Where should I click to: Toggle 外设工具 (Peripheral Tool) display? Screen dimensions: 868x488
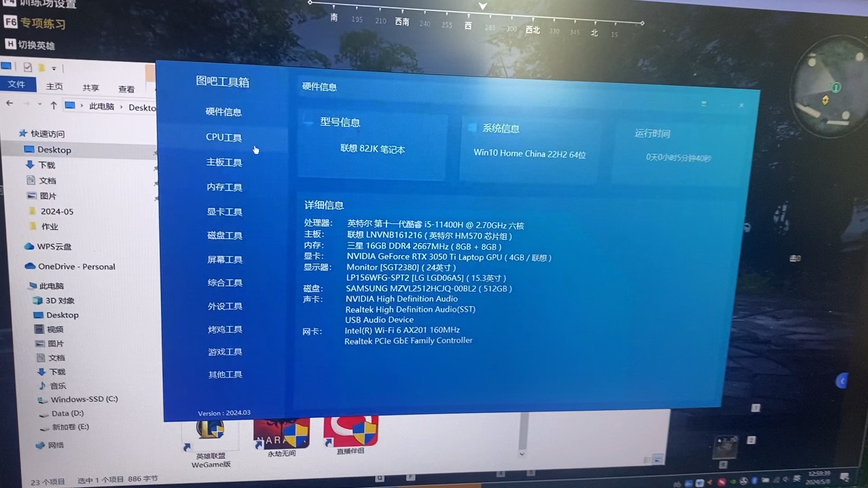[224, 305]
